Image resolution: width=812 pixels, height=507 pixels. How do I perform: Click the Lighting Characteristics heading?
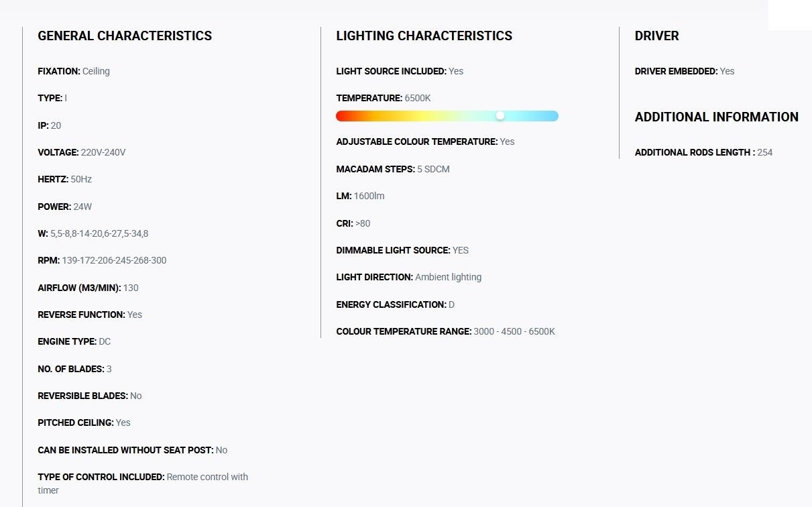(x=424, y=36)
